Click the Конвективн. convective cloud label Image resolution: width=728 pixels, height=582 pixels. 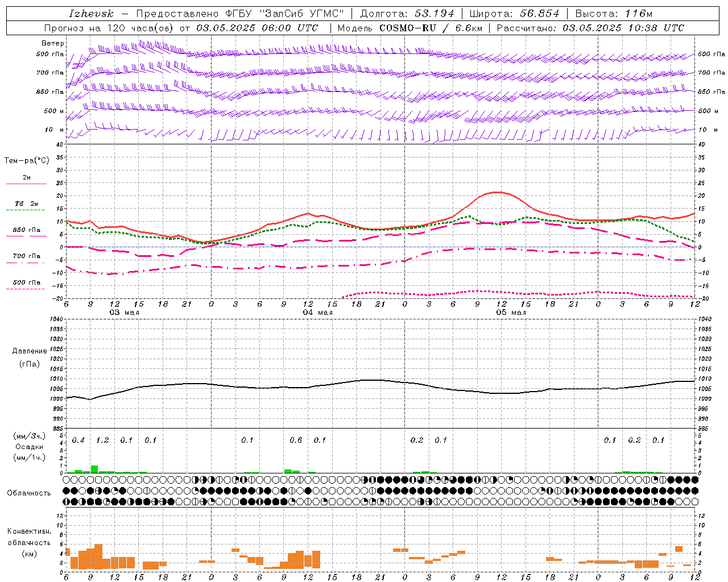click(29, 531)
